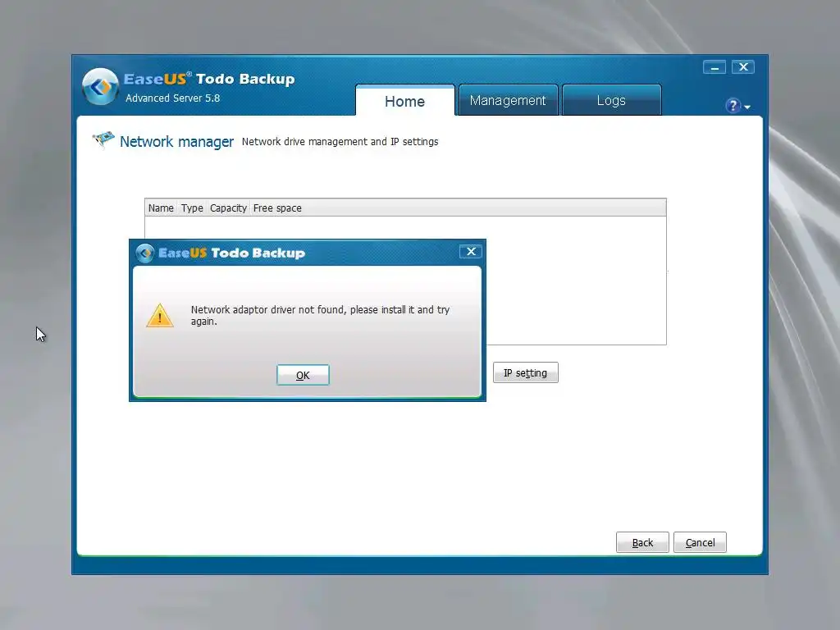
Task: Open the blue help question mark icon
Action: pyautogui.click(x=733, y=106)
